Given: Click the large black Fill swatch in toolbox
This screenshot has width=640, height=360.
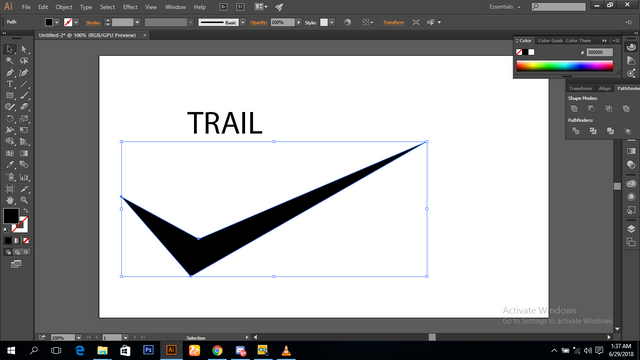Looking at the screenshot, I should (11, 216).
